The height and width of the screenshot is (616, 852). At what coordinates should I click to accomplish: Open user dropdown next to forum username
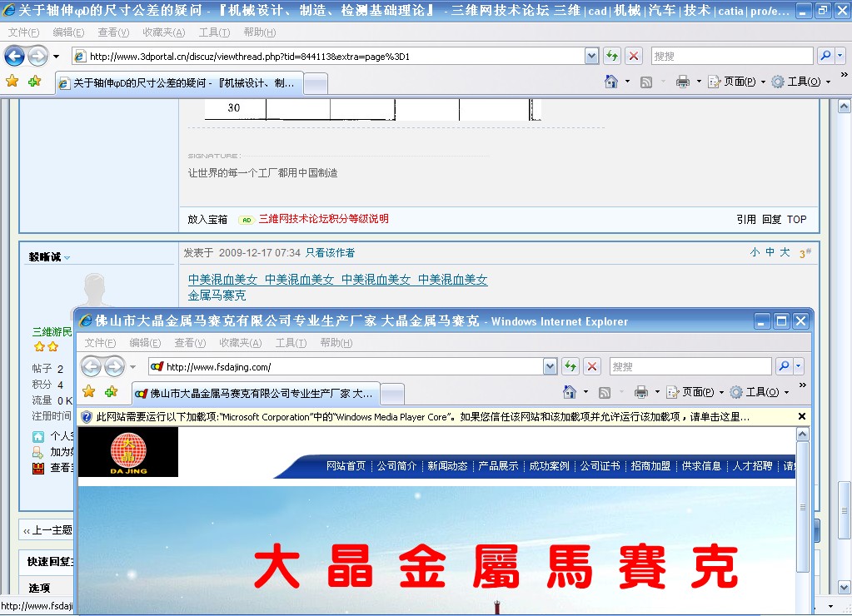pyautogui.click(x=67, y=257)
